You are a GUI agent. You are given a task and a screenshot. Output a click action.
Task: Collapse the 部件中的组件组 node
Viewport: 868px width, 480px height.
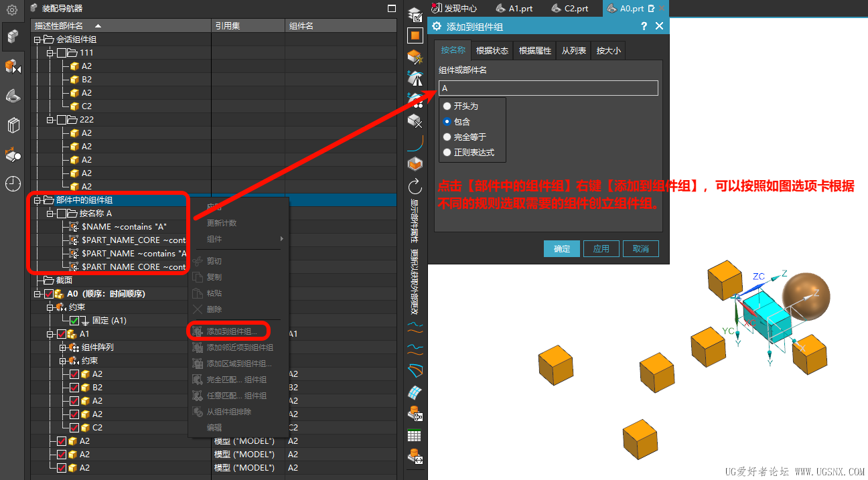point(38,199)
